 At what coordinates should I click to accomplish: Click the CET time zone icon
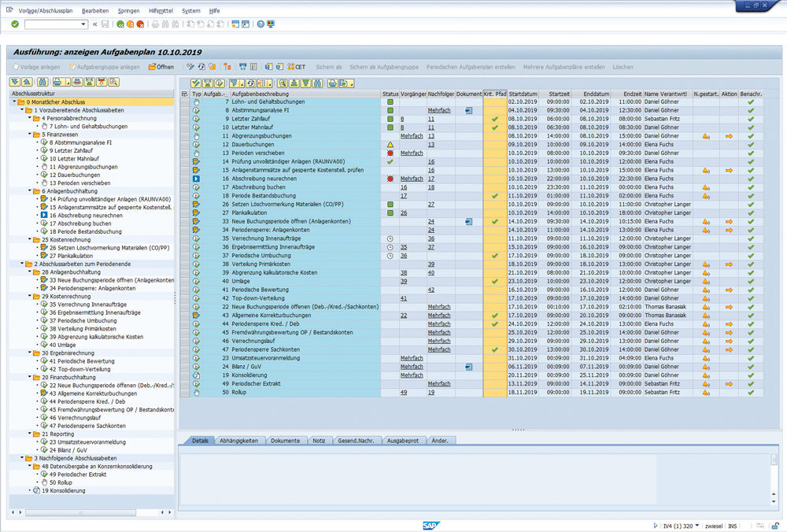[296, 67]
